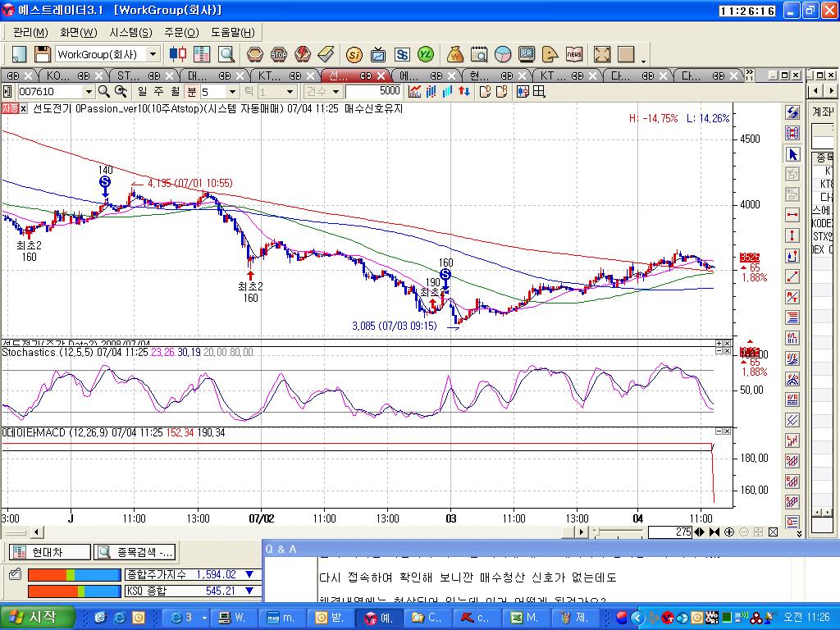The width and height of the screenshot is (840, 630).
Task: Click the magnifier search icon beside stock code
Action: click(x=104, y=92)
